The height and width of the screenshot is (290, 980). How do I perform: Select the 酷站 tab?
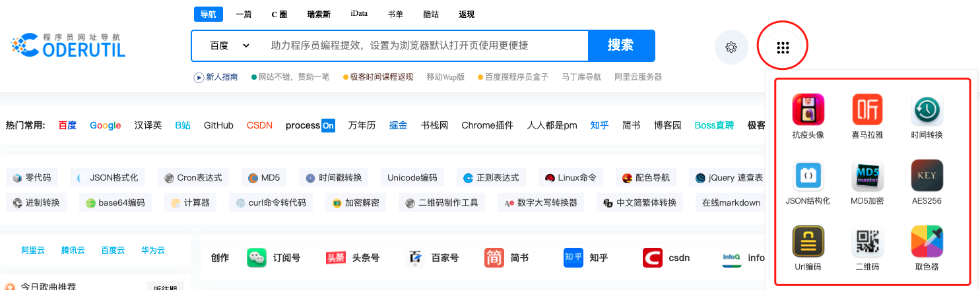431,14
